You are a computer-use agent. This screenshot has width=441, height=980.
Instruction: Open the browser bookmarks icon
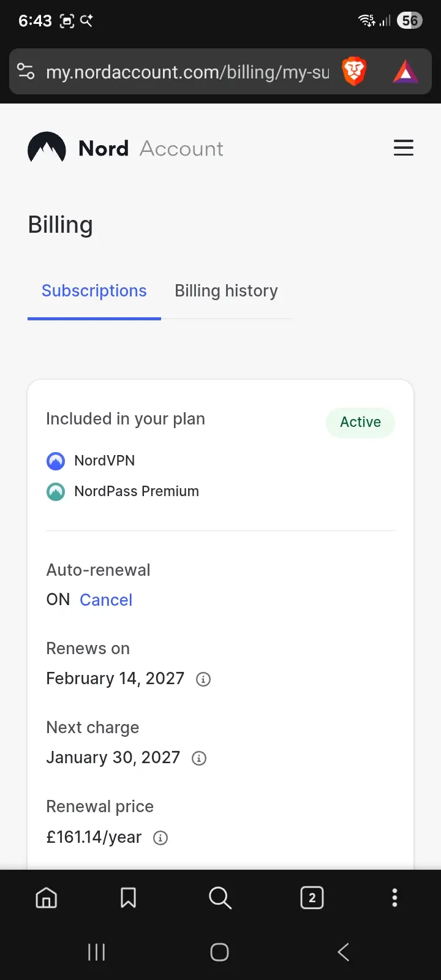click(129, 898)
